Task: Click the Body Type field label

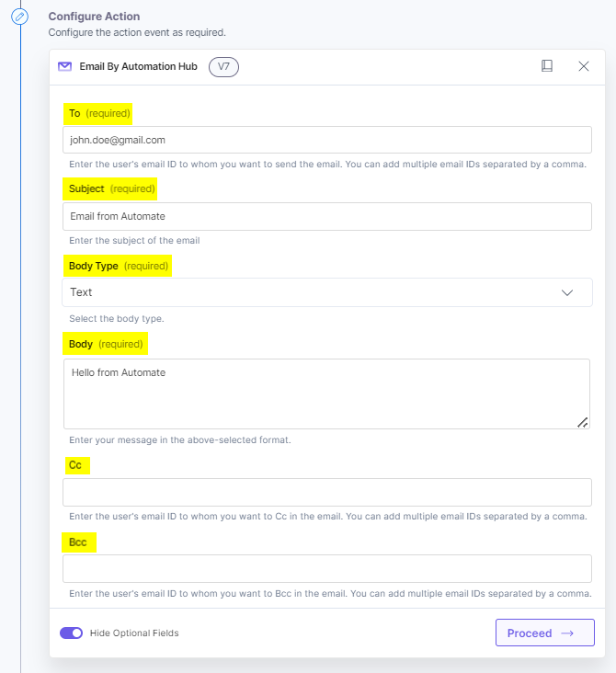Action: pos(94,266)
